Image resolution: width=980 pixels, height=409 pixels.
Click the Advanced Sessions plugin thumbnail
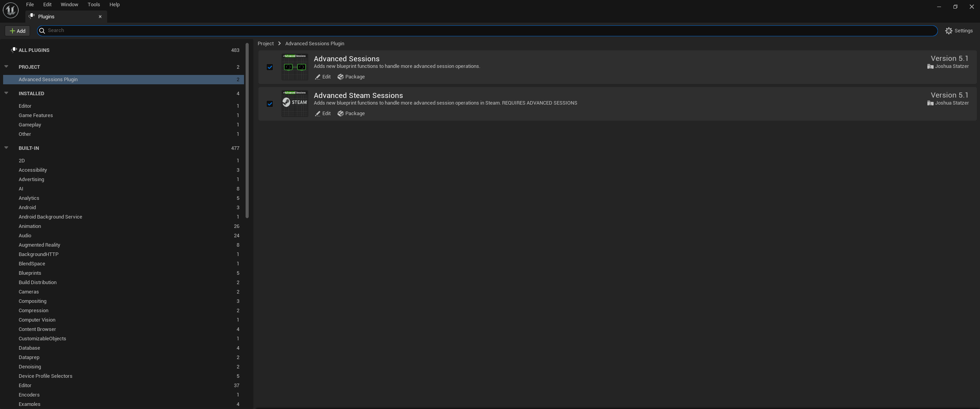[x=295, y=67]
